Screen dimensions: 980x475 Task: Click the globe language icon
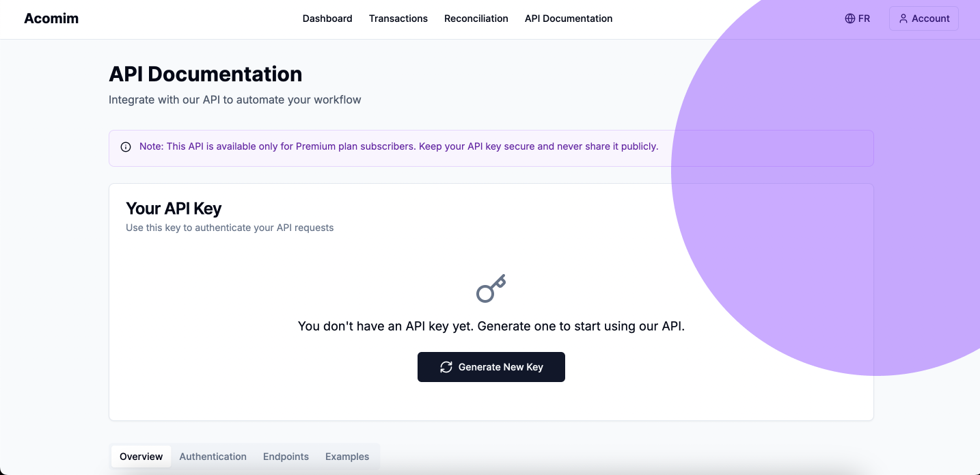click(x=850, y=18)
